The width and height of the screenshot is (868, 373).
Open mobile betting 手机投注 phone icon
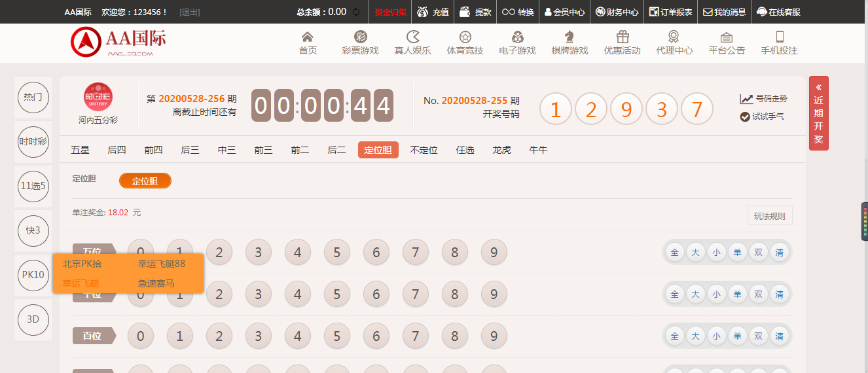pos(779,37)
